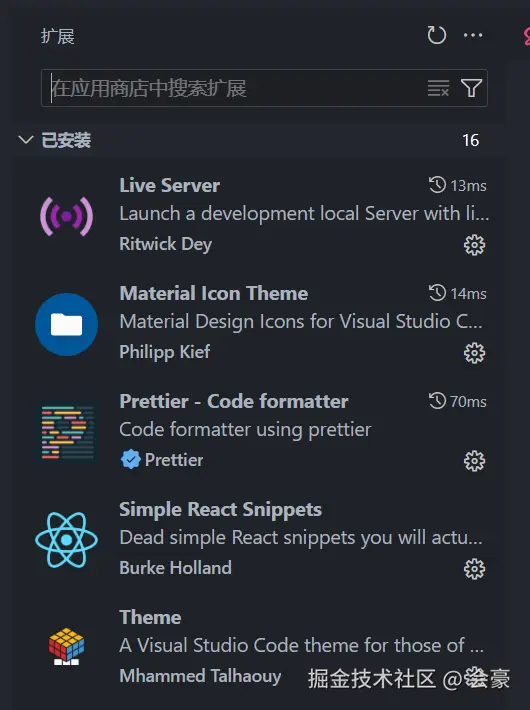Open the Simple React Snippets manage gear
530x710 pixels.
pyautogui.click(x=474, y=569)
